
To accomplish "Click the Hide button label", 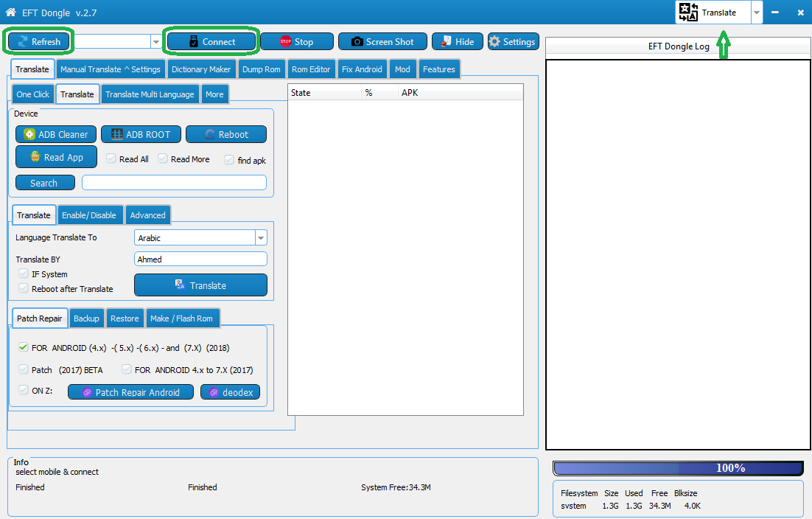I will (x=464, y=42).
